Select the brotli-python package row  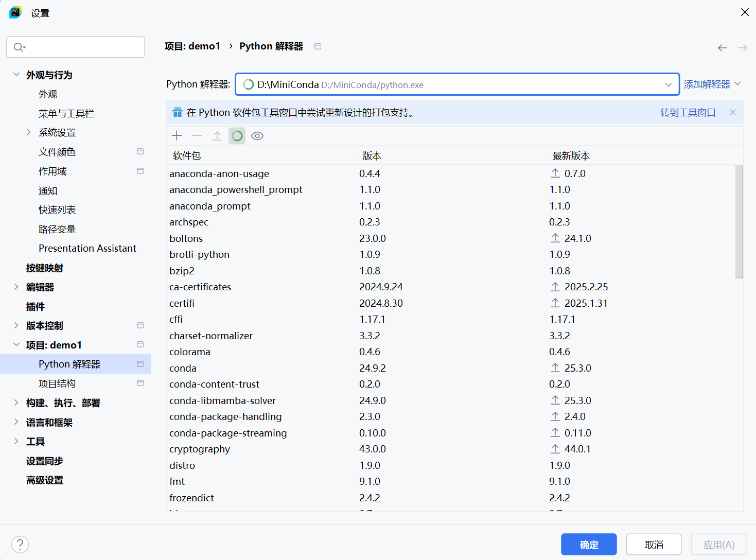(x=451, y=254)
